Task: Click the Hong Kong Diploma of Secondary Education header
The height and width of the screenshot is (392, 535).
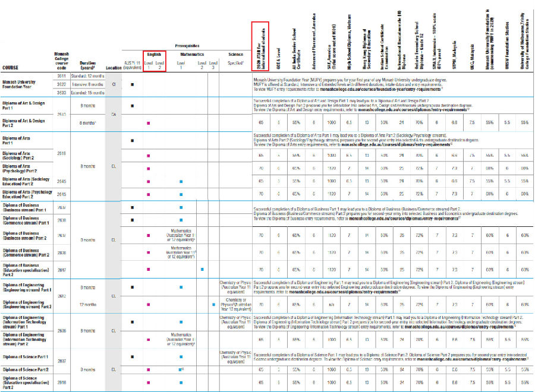Action: tap(366, 49)
